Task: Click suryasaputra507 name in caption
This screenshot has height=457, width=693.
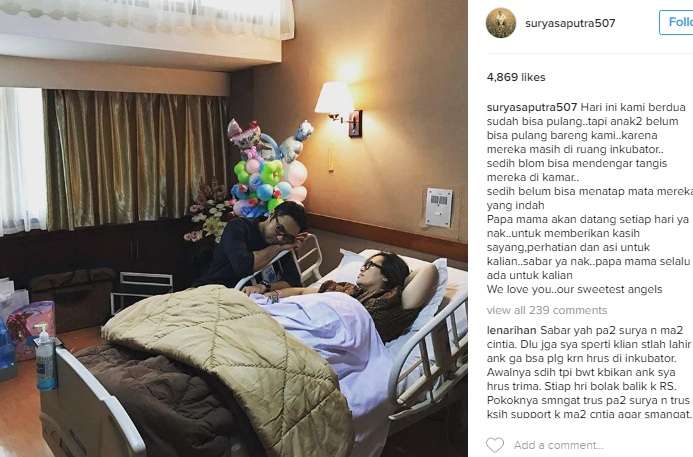Action: pyautogui.click(x=532, y=107)
